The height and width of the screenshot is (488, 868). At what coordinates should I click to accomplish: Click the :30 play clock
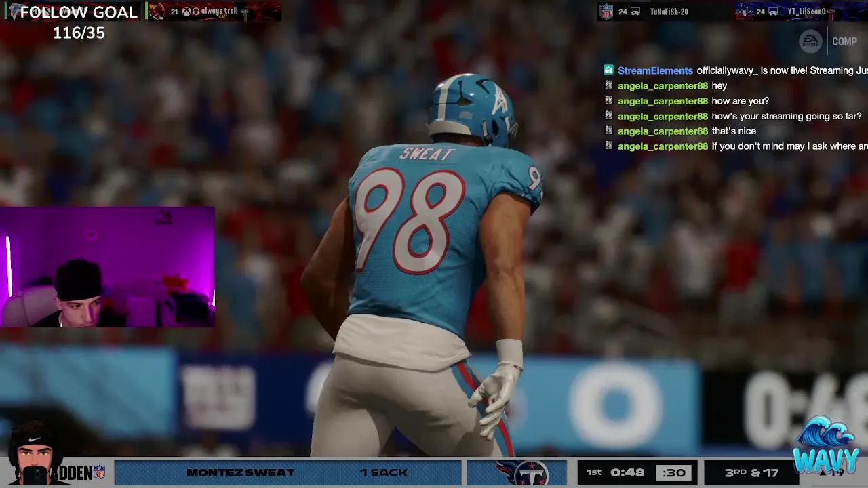tap(673, 472)
